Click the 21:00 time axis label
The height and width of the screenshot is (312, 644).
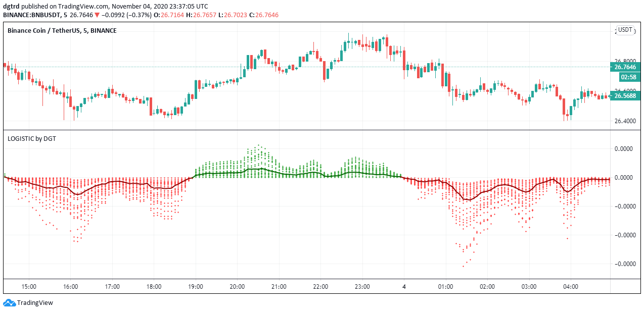click(279, 287)
